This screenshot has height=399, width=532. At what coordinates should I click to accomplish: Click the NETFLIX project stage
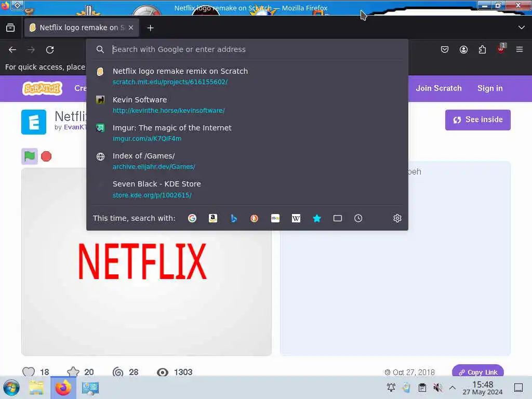point(146,262)
